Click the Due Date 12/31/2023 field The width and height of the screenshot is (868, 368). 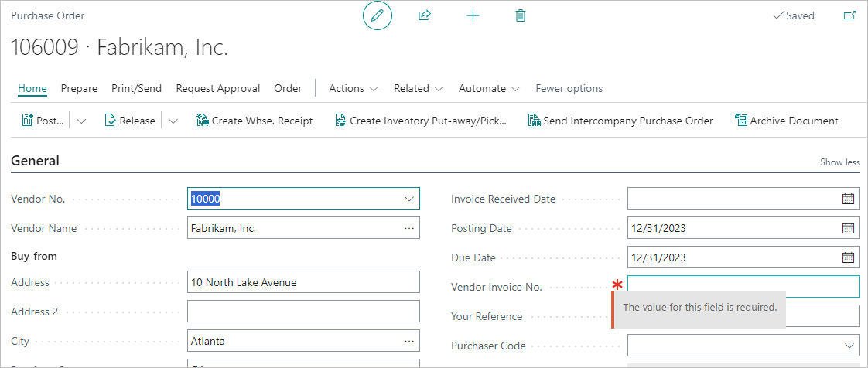(743, 257)
